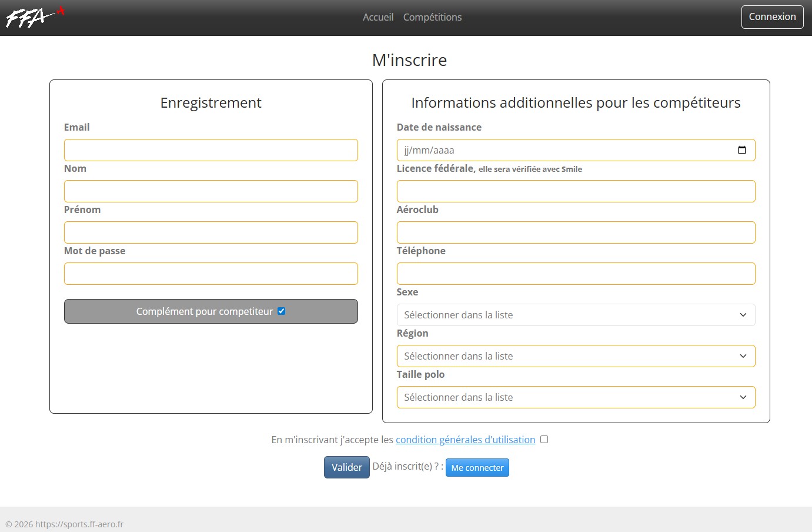Open the Compétitions menu item
812x532 pixels.
click(x=432, y=17)
